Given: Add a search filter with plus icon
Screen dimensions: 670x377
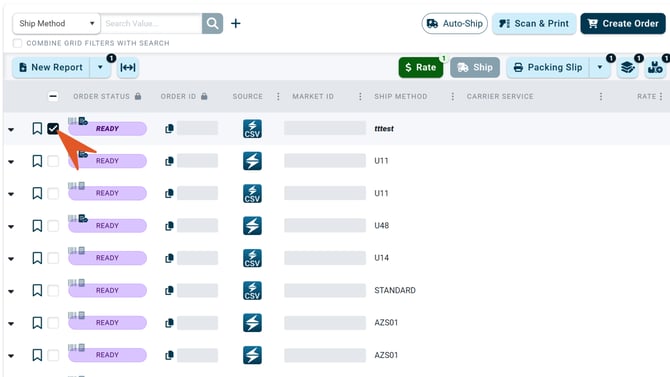Looking at the screenshot, I should click(x=235, y=23).
